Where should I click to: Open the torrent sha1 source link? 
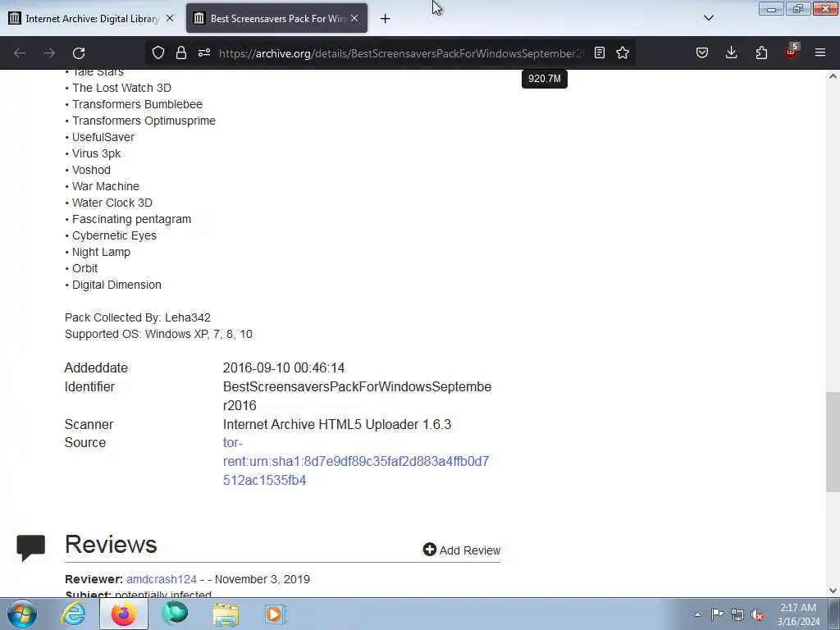(356, 461)
